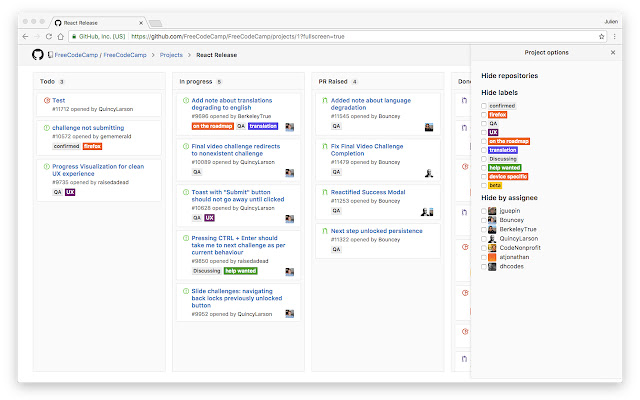
Task: Check the translation label checkbox
Action: coord(484,150)
